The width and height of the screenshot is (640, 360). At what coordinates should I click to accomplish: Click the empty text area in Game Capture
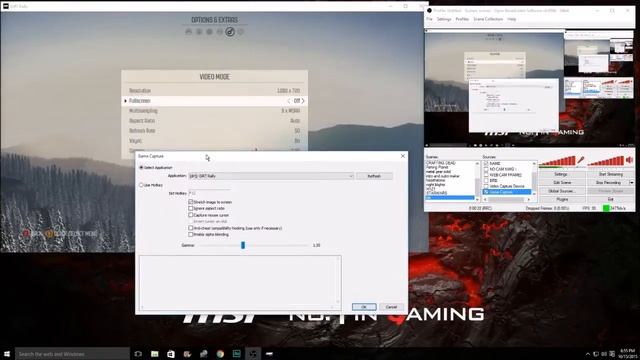240,282
